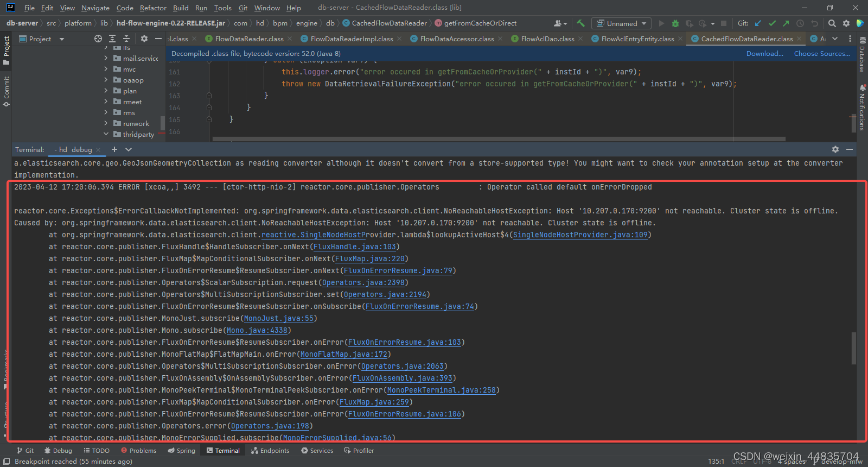Open SingleNodeHostProvider.java:109 stack link
The height and width of the screenshot is (467, 868).
580,235
